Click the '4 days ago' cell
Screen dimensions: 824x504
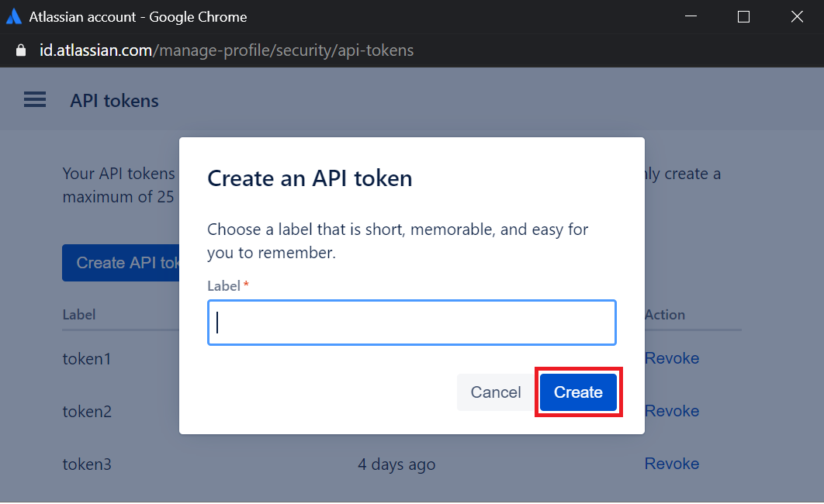point(396,464)
